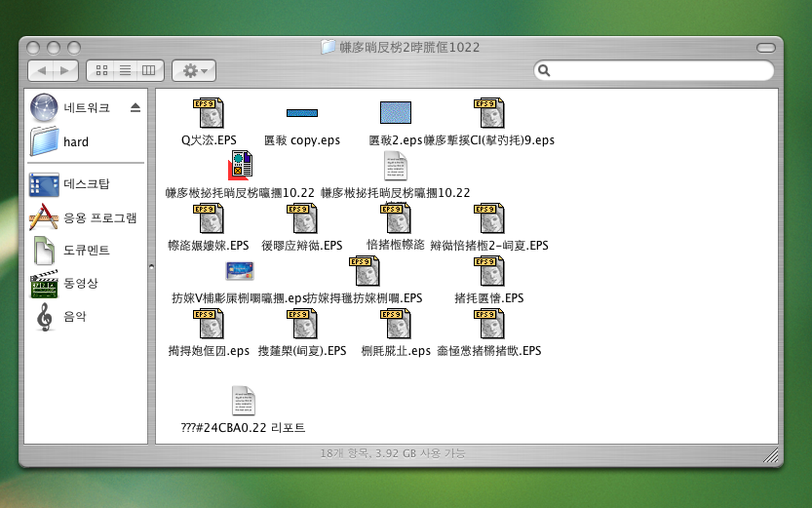Viewport: 812px width, 508px height.
Task: Click the 리포트 document file icon
Action: (x=244, y=401)
